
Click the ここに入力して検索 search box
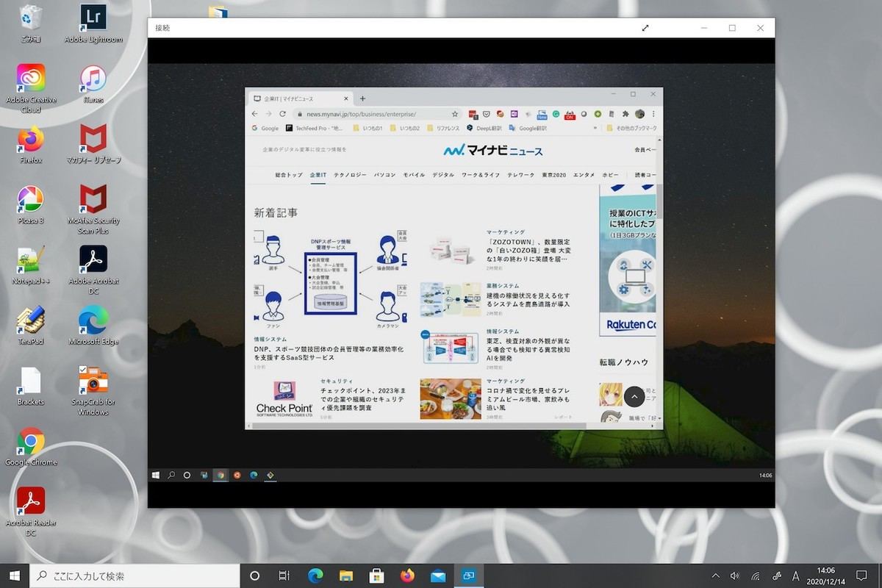[135, 576]
